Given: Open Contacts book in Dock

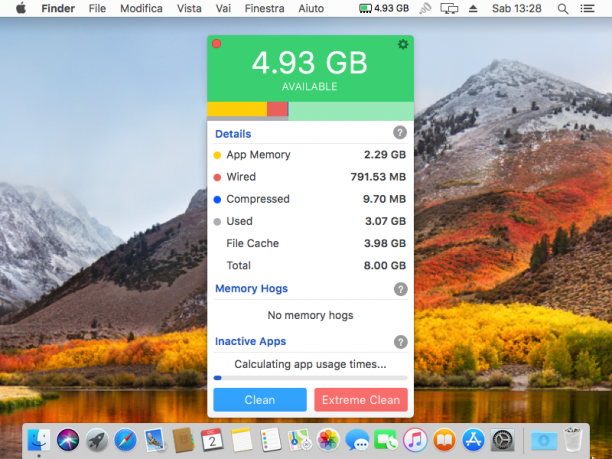Looking at the screenshot, I should [183, 440].
